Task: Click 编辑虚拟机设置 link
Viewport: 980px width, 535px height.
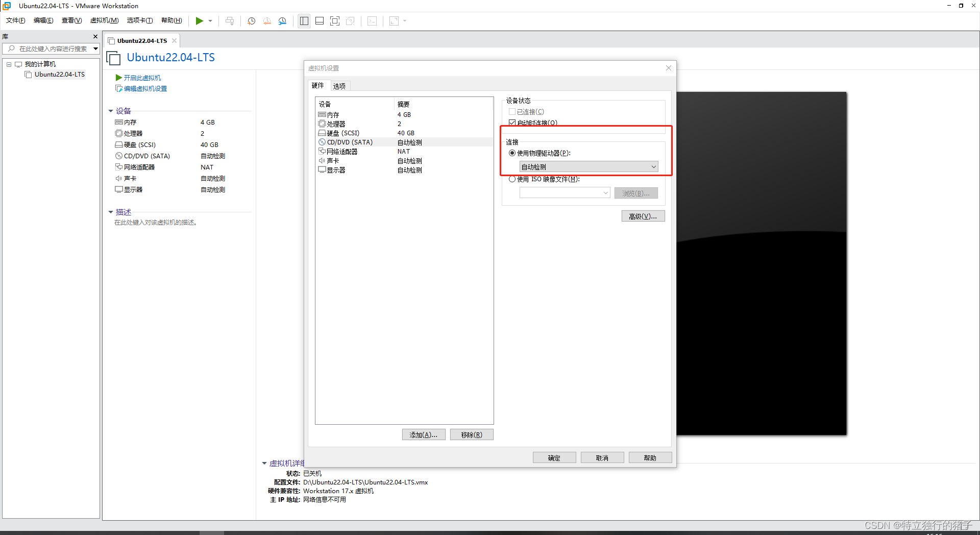Action: (145, 89)
